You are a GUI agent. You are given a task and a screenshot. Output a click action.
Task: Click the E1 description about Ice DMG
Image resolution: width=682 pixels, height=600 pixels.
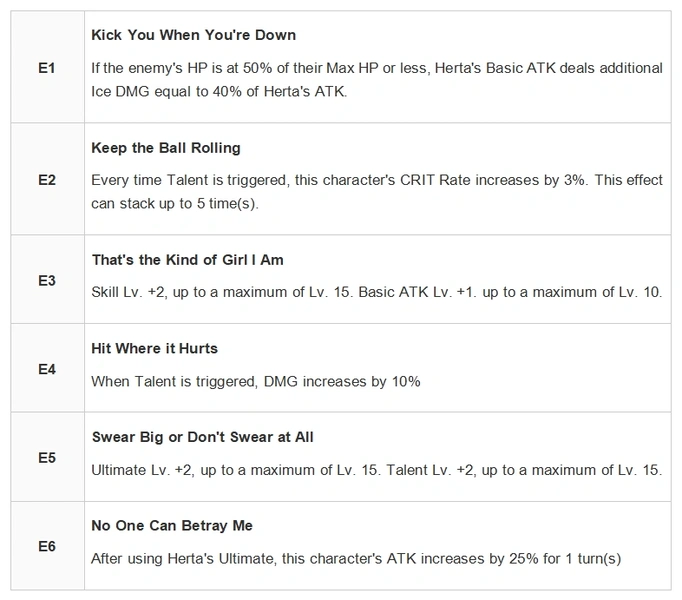click(x=377, y=80)
